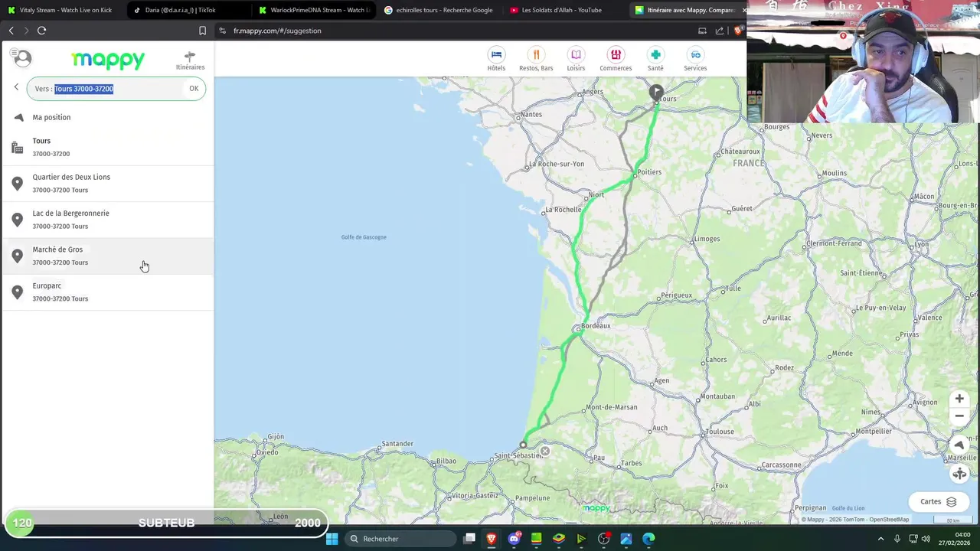Click the destination flag marker at Tours
Image resolution: width=980 pixels, height=551 pixels.
click(x=656, y=93)
